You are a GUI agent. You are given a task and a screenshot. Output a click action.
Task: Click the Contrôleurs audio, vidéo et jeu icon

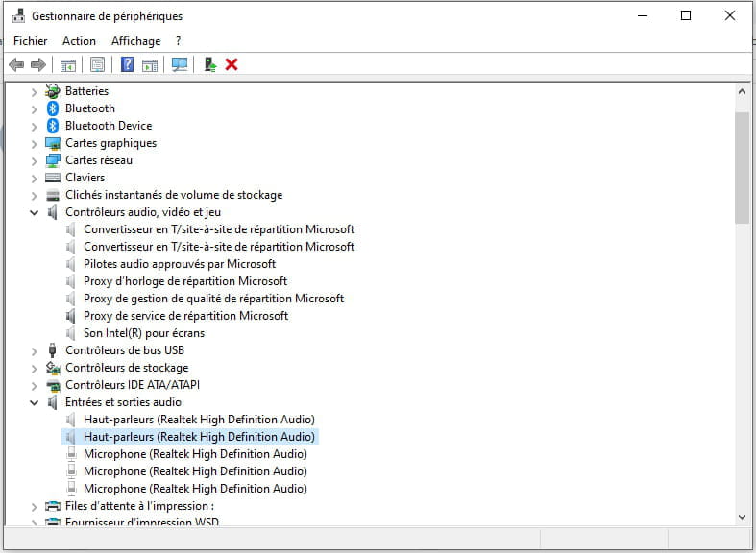pos(53,212)
